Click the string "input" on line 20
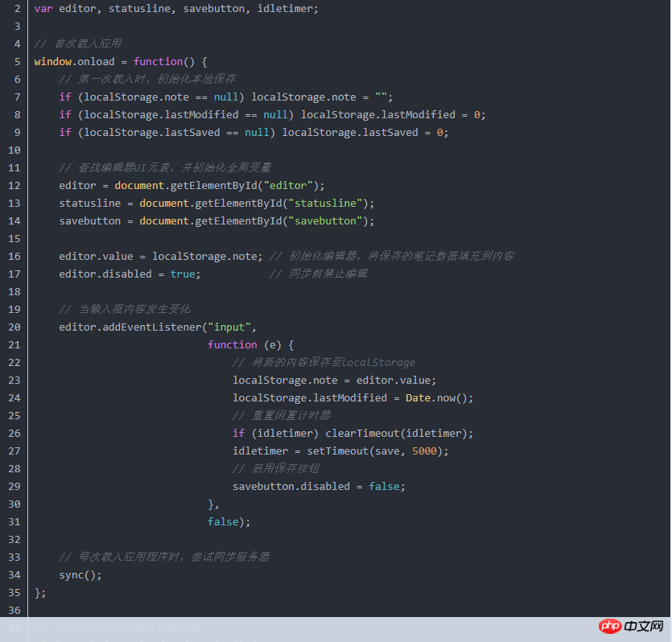Image resolution: width=672 pixels, height=642 pixels. 230,327
